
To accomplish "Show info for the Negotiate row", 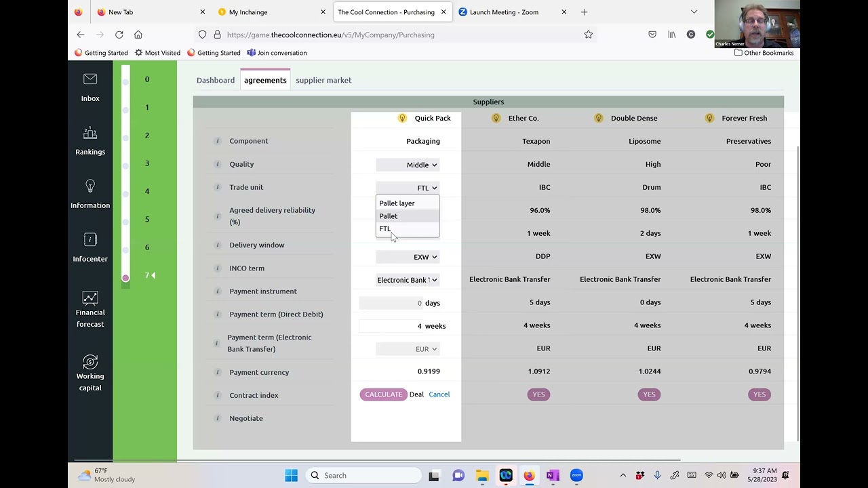I will click(x=218, y=418).
